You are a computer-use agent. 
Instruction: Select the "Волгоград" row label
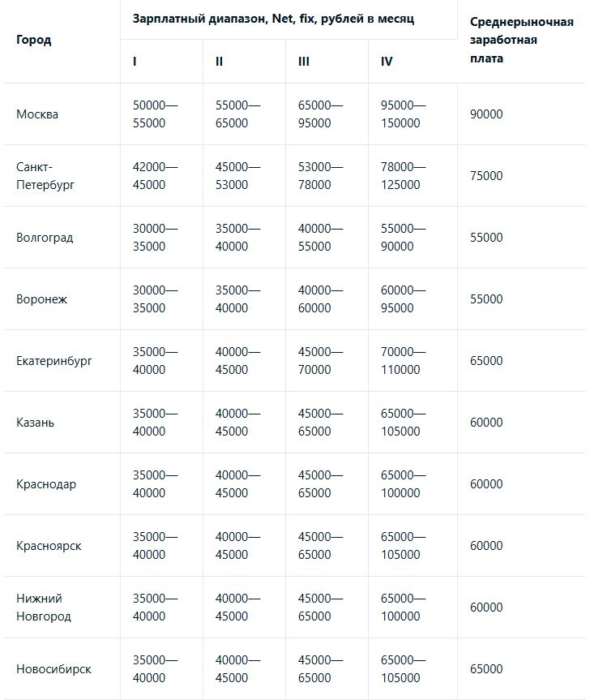[x=45, y=238]
